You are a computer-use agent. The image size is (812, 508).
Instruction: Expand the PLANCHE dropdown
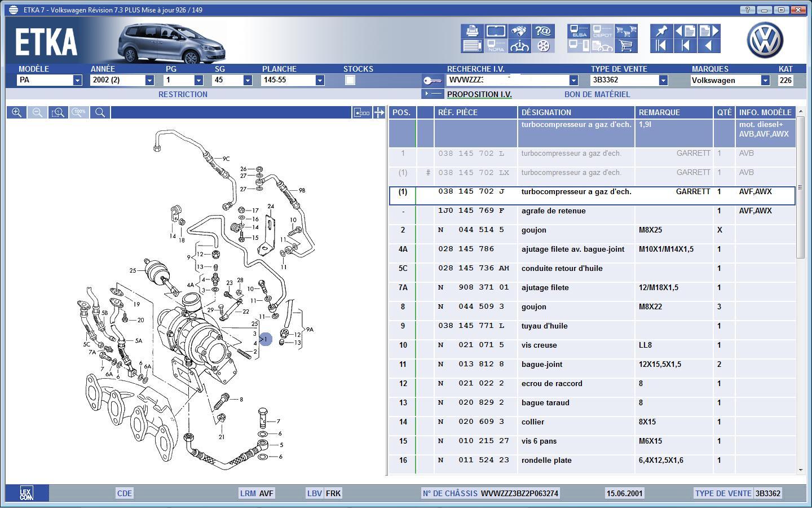tap(320, 80)
